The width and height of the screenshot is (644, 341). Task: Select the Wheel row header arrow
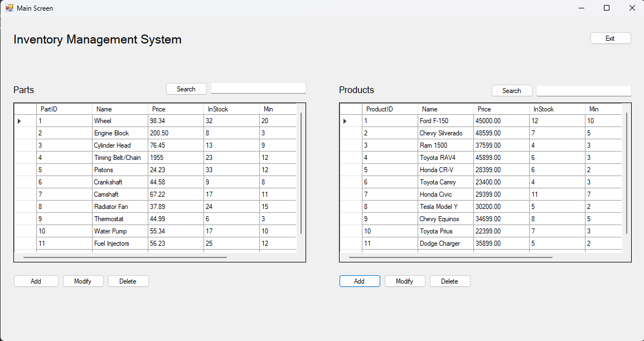(20, 121)
